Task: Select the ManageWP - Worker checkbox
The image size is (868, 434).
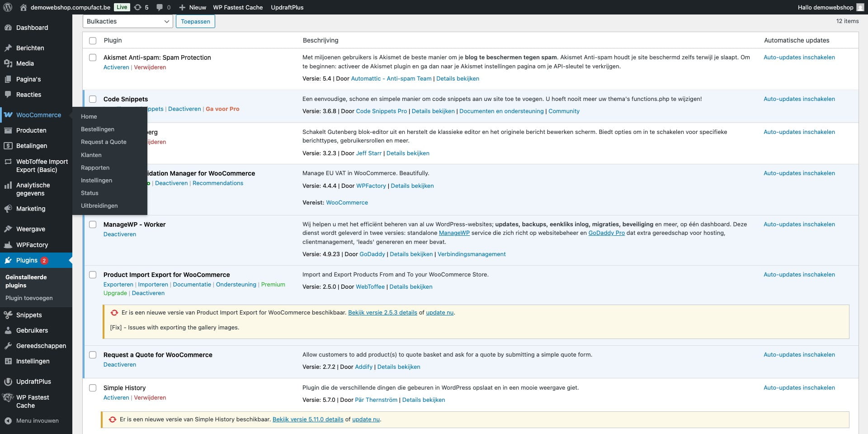Action: point(93,224)
